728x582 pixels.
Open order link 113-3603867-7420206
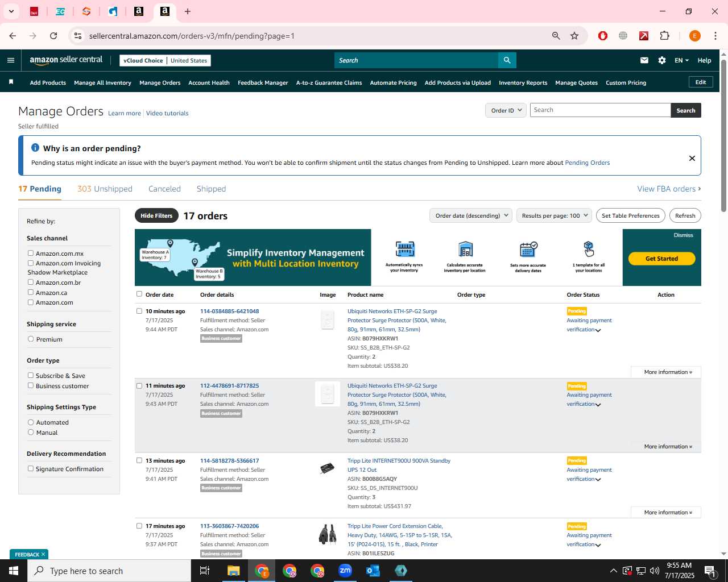coord(229,526)
